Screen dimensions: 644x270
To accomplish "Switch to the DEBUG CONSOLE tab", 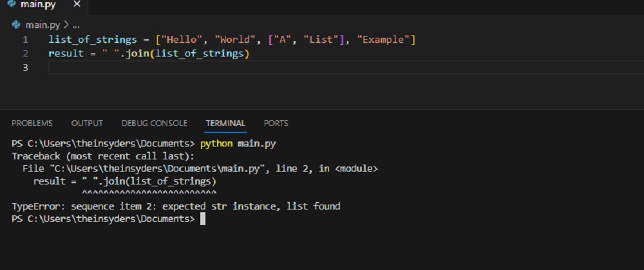I will pyautogui.click(x=155, y=123).
